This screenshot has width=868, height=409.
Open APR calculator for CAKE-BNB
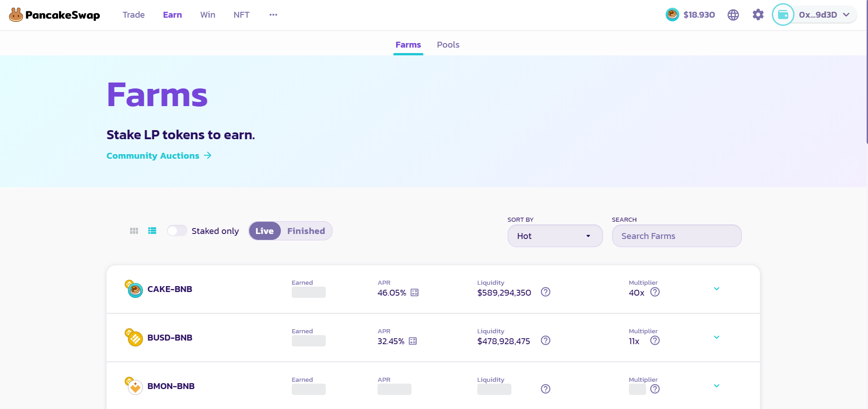click(415, 292)
